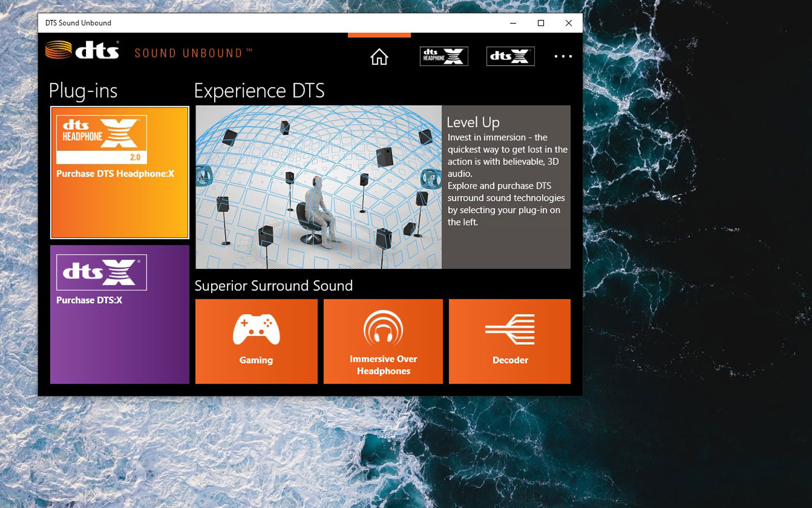Open the Gaming label
This screenshot has height=508, width=812.
(256, 360)
